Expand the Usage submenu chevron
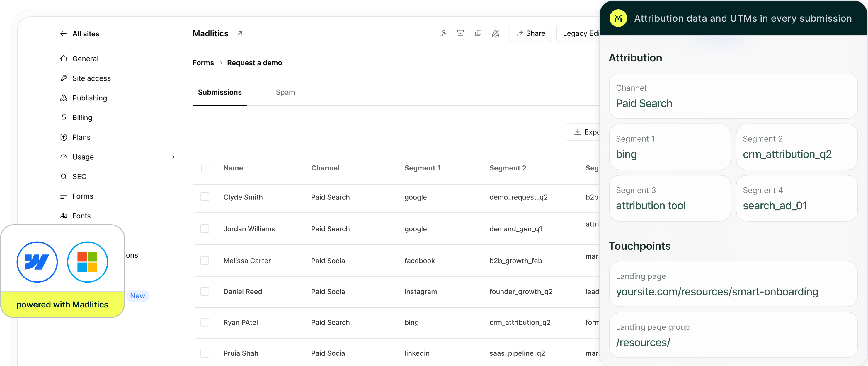Screen dimensions: 868x366 tap(173, 157)
